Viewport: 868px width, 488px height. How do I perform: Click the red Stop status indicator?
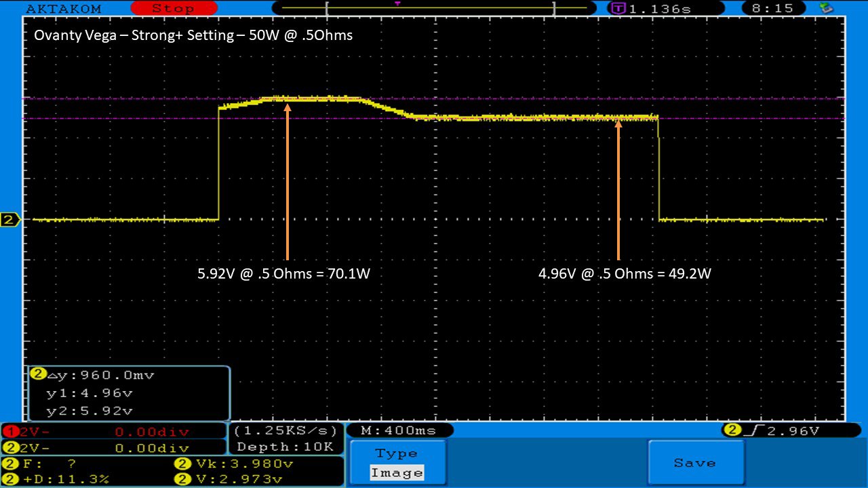tap(173, 8)
